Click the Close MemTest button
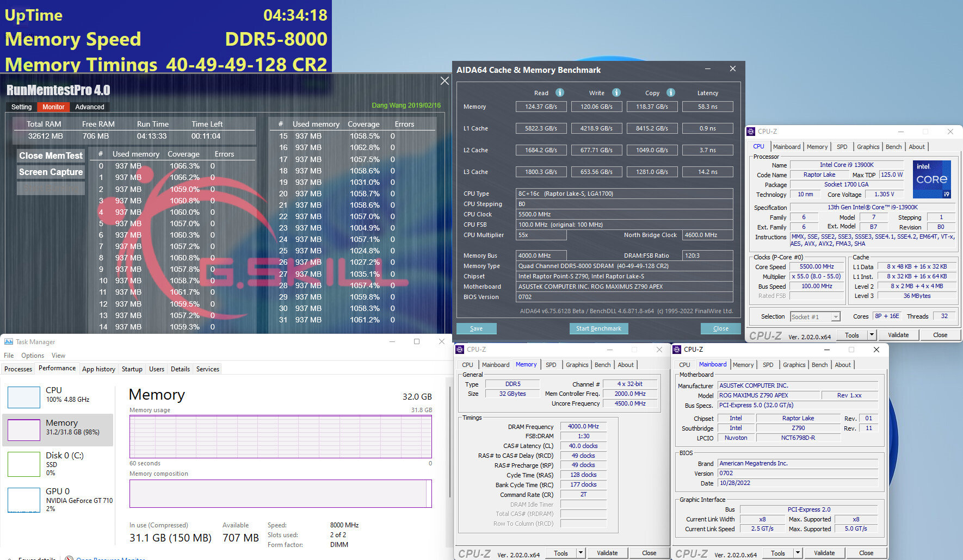This screenshot has height=560, width=963. 51,155
